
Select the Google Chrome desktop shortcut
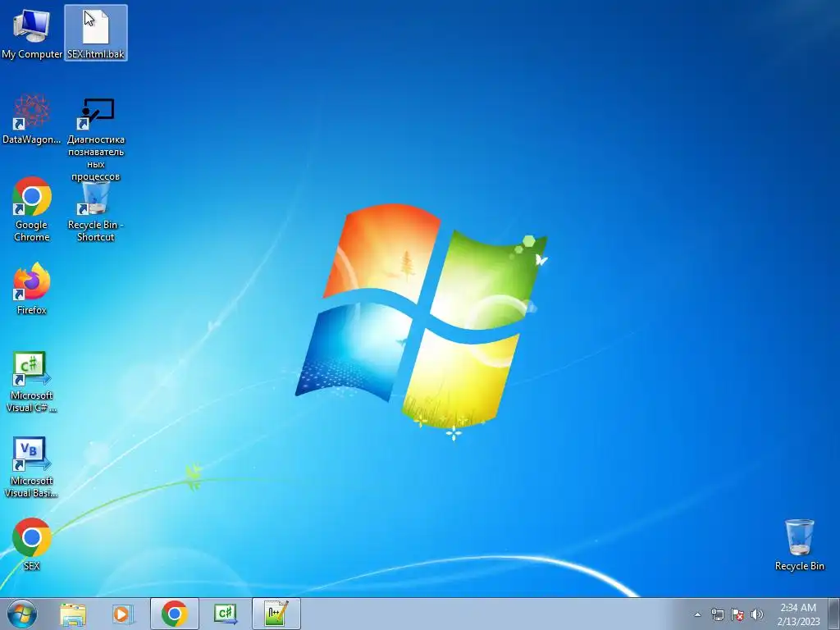coord(32,209)
